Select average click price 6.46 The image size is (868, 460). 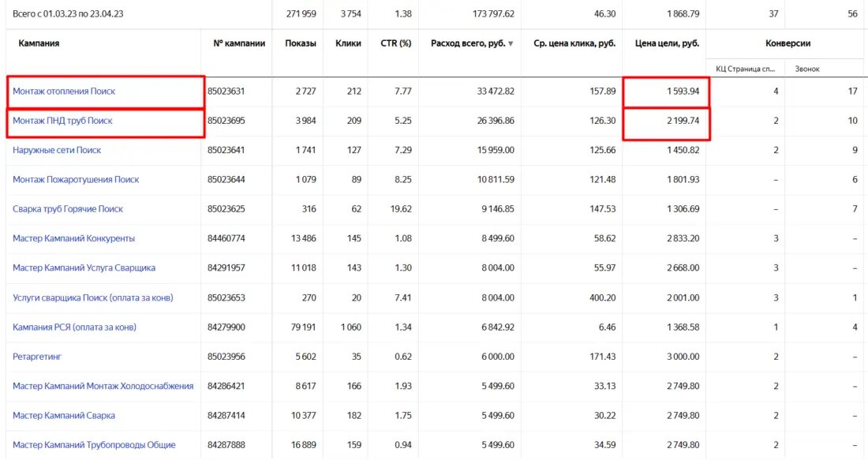pyautogui.click(x=607, y=327)
